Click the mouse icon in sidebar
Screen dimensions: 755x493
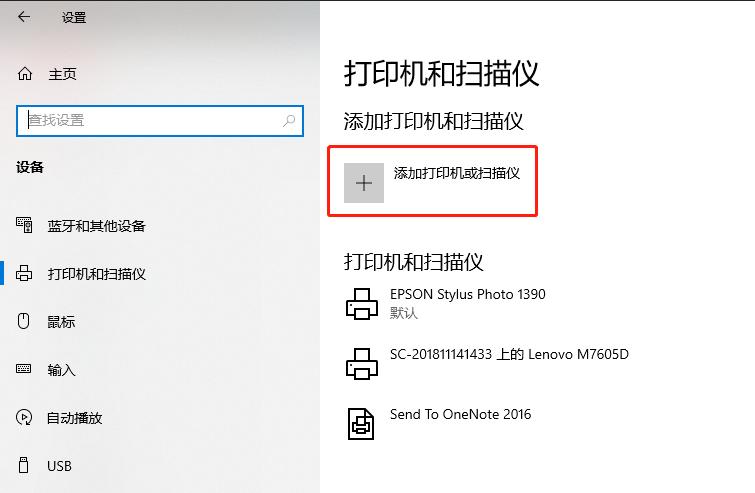[24, 321]
